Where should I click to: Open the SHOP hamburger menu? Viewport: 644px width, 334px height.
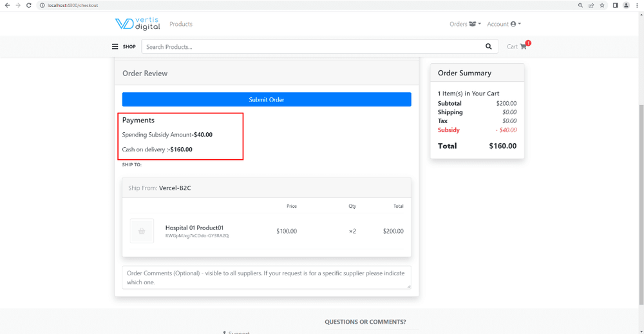pos(124,46)
